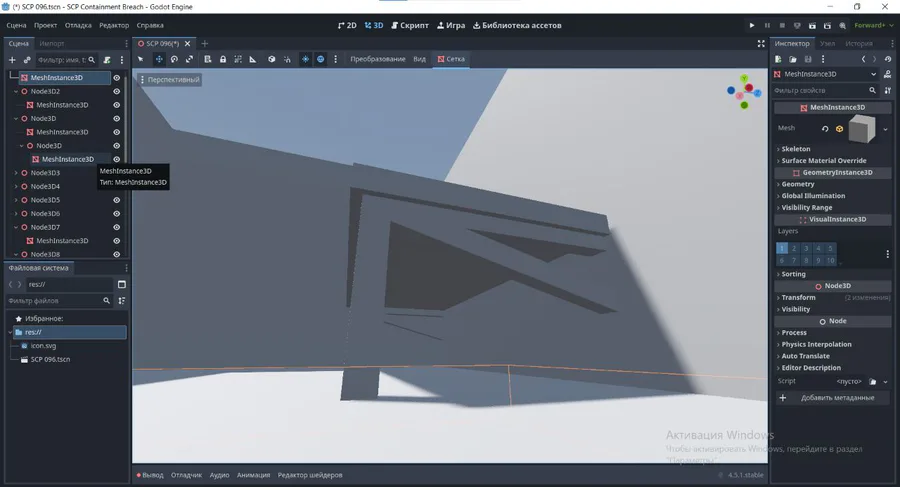Expand the Surface Material Override section
Viewport: 900px width, 487px height.
point(832,161)
